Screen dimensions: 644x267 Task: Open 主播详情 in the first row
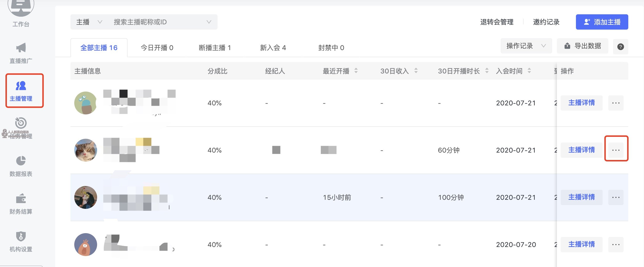pyautogui.click(x=581, y=103)
